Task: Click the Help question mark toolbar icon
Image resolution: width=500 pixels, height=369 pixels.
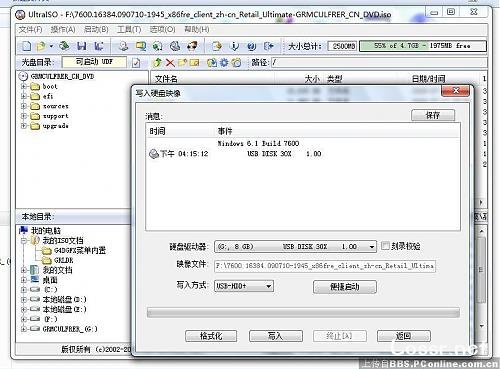Action: pyautogui.click(x=252, y=46)
